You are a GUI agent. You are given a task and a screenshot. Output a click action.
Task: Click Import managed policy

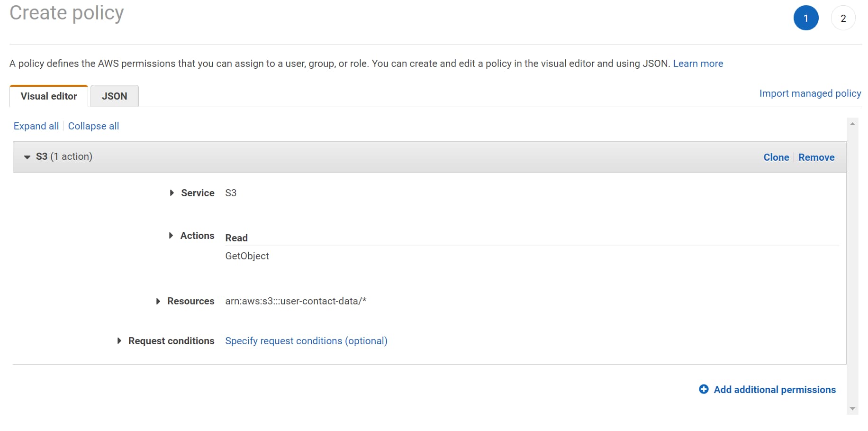pyautogui.click(x=810, y=93)
